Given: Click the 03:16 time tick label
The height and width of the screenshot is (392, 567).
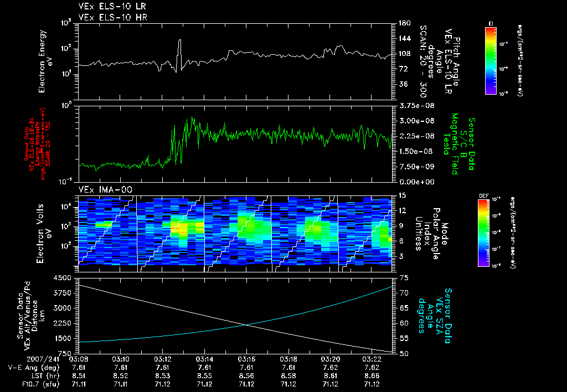Looking at the screenshot, I should [x=246, y=359].
